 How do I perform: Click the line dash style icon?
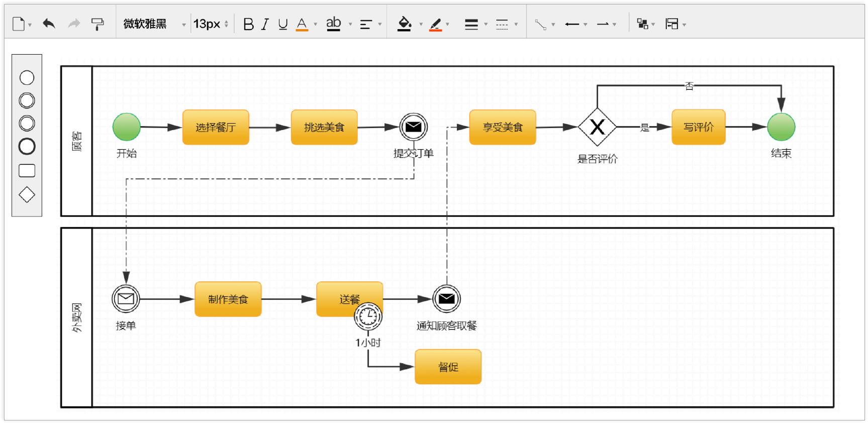point(502,24)
